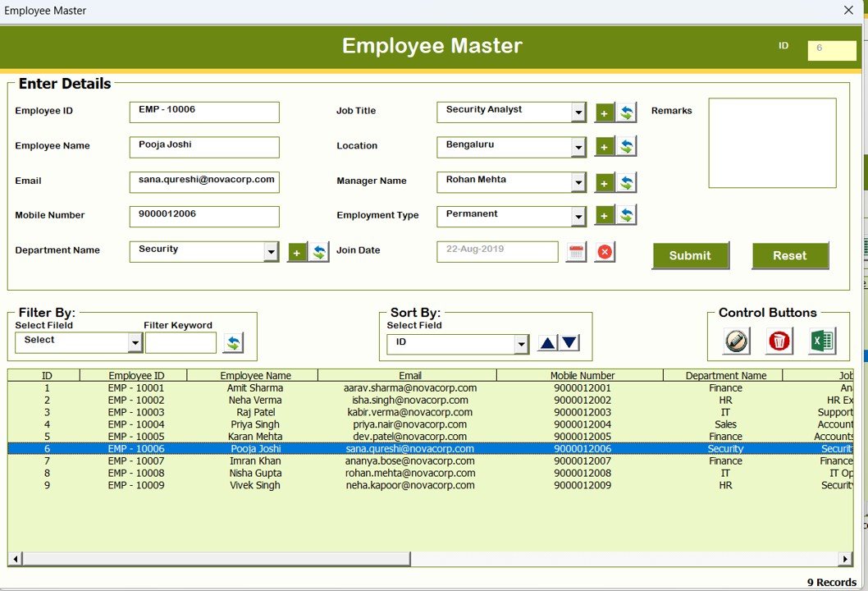Select Imran Khan's row in the grid
The width and height of the screenshot is (868, 591).
(246, 461)
